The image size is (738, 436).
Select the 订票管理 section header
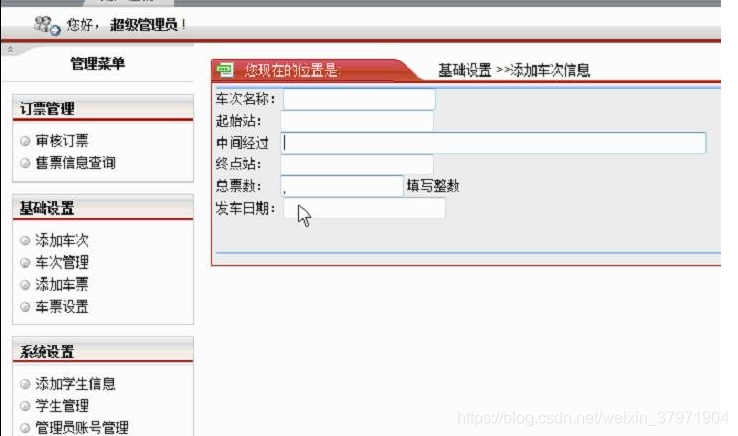coord(103,108)
